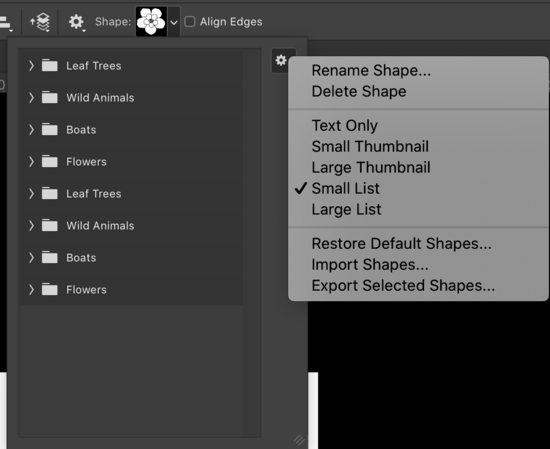Open the Shape picker dropdown arrow
The image size is (550, 449).
[x=174, y=22]
